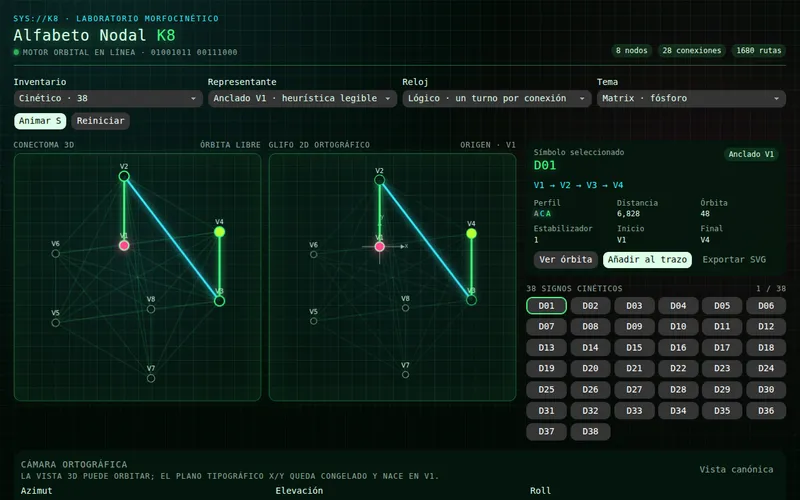Click Exportar SVG
Viewport: 800px width, 500px height.
734,260
